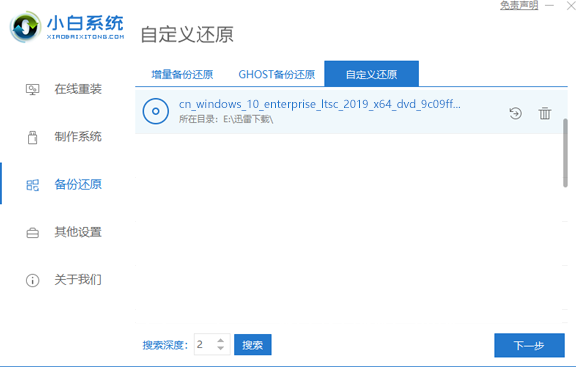This screenshot has height=367, width=576.
Task: Select the 自定义还原 tab
Action: [371, 74]
